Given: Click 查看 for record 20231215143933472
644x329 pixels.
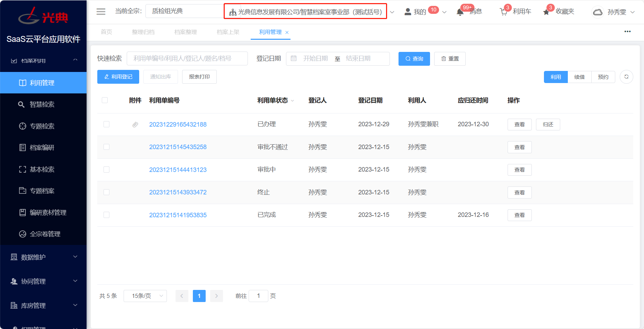Looking at the screenshot, I should point(519,193).
